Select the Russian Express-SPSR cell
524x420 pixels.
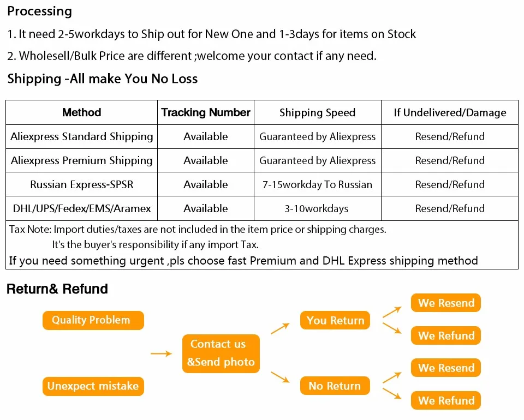(x=81, y=184)
